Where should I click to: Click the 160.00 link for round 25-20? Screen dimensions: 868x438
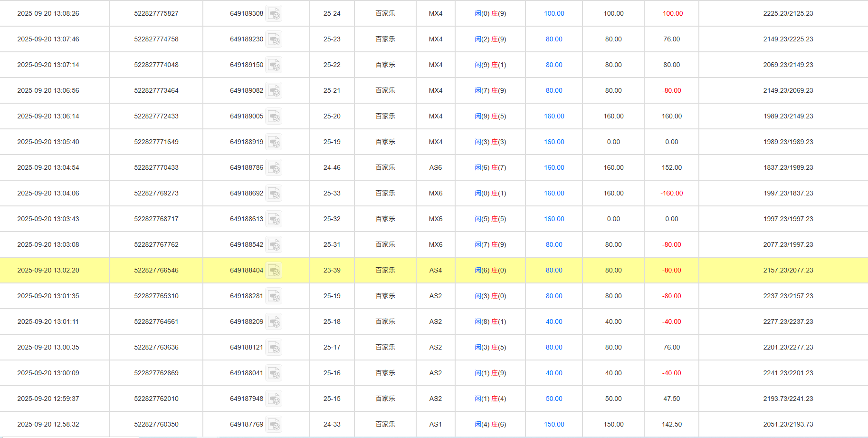click(x=553, y=116)
